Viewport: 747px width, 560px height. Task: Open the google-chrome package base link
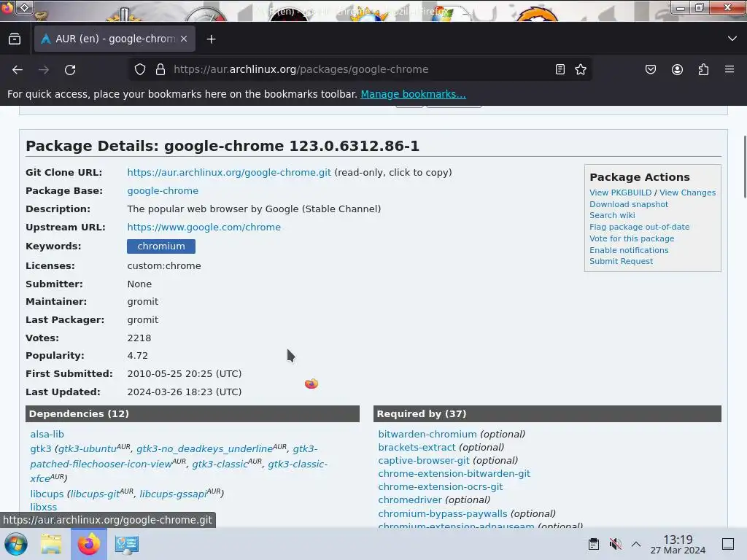(163, 190)
